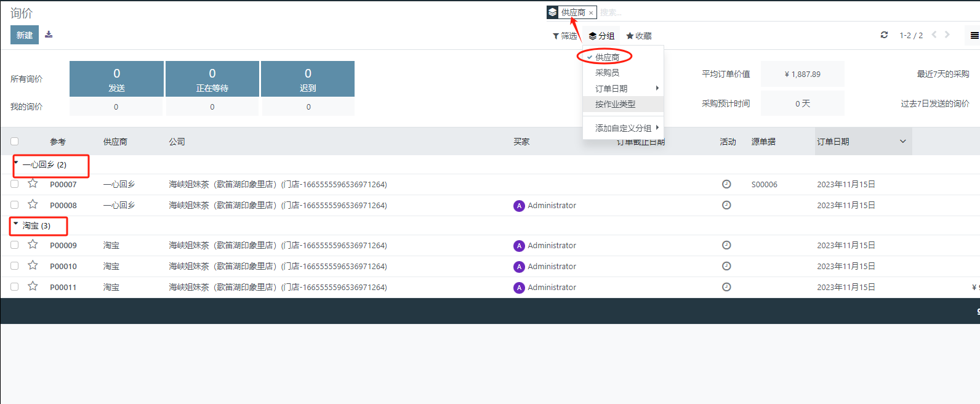Open the 筛选 filter menu
The height and width of the screenshot is (404, 980).
564,36
